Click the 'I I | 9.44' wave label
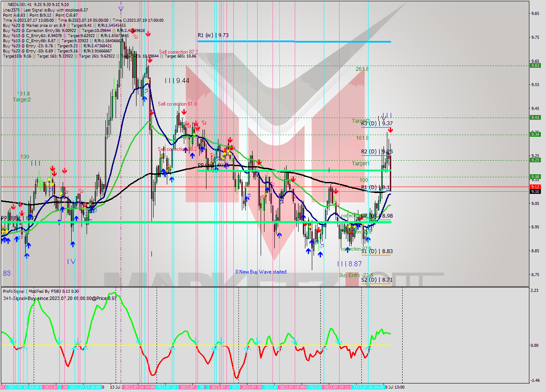Screen dimensions: 546x392 (x=177, y=80)
